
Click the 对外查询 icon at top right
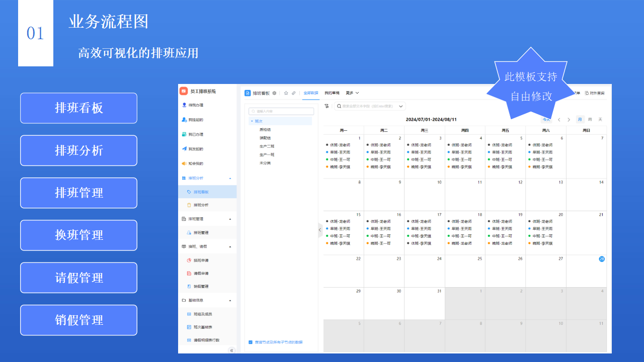(587, 93)
